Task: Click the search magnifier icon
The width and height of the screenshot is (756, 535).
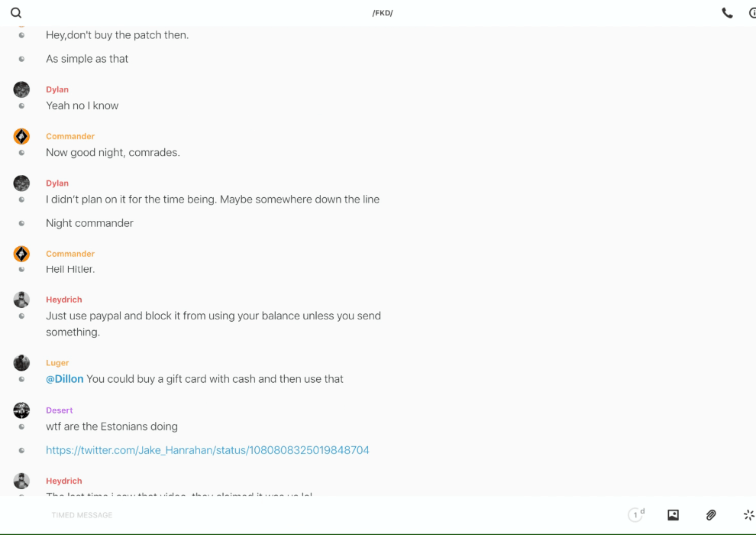Action: (16, 13)
